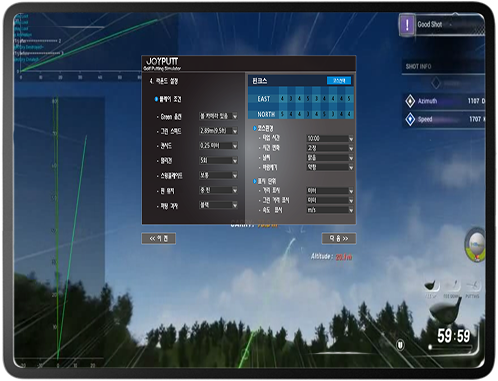Click the Speed diamond icon
Image resolution: width=498 pixels, height=381 pixels.
click(x=410, y=119)
